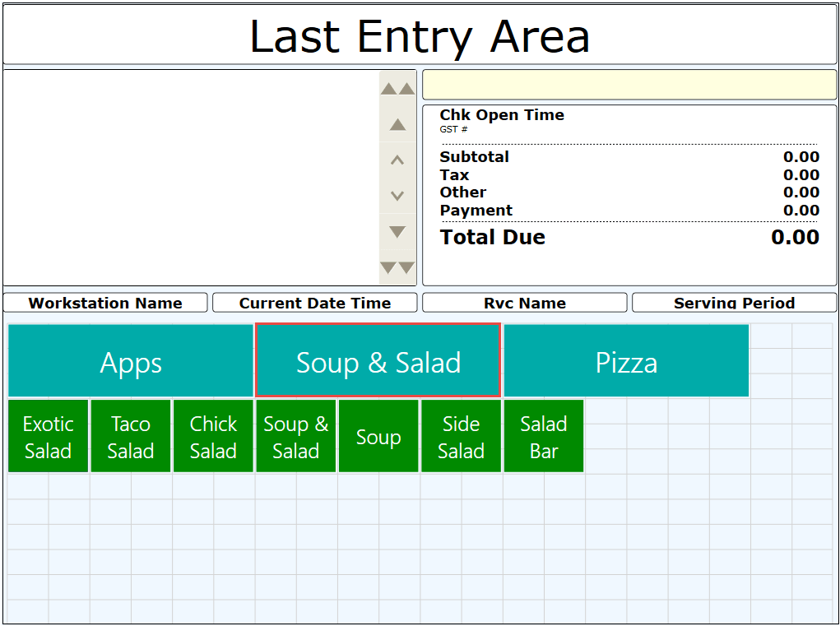The width and height of the screenshot is (840, 626).
Task: Click the Serving Period status field
Action: coord(734,303)
